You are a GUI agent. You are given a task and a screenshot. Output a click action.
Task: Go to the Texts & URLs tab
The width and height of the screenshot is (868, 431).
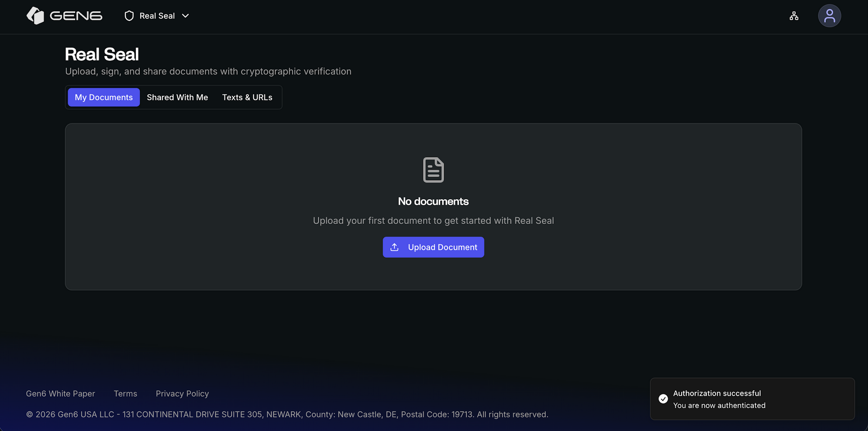[x=247, y=97]
